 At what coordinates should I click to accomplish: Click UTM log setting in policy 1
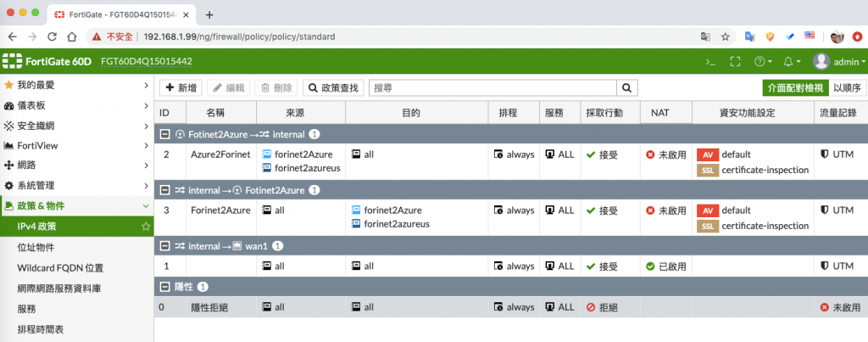(x=837, y=266)
